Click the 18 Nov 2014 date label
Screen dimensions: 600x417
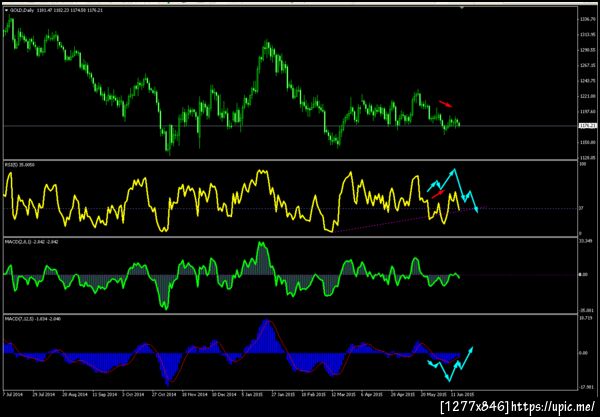pos(194,394)
